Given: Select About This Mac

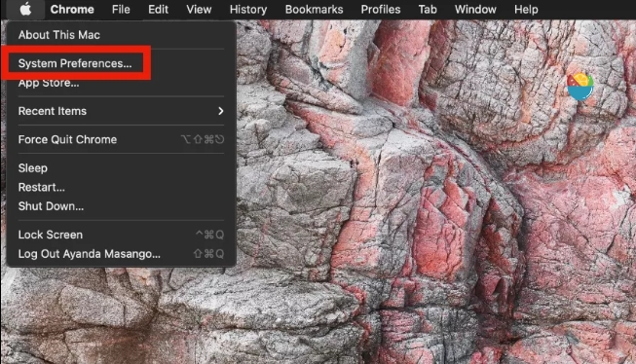Looking at the screenshot, I should click(x=59, y=35).
